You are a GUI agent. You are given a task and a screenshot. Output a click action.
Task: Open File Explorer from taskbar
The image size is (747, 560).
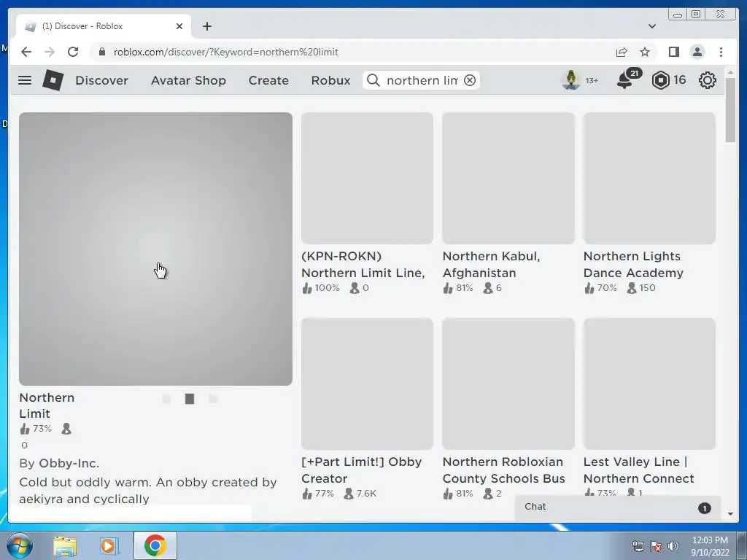click(x=65, y=545)
